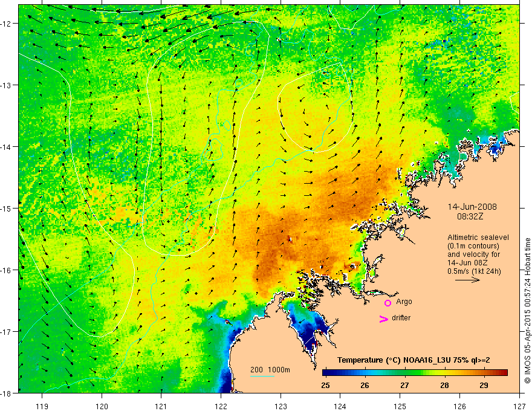Click the colorbar tick label '27'
This screenshot has height=411, width=532.
coord(404,386)
